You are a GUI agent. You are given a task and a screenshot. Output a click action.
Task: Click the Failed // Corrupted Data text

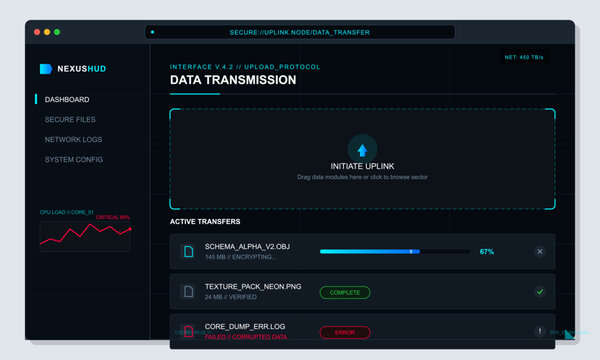[246, 337]
